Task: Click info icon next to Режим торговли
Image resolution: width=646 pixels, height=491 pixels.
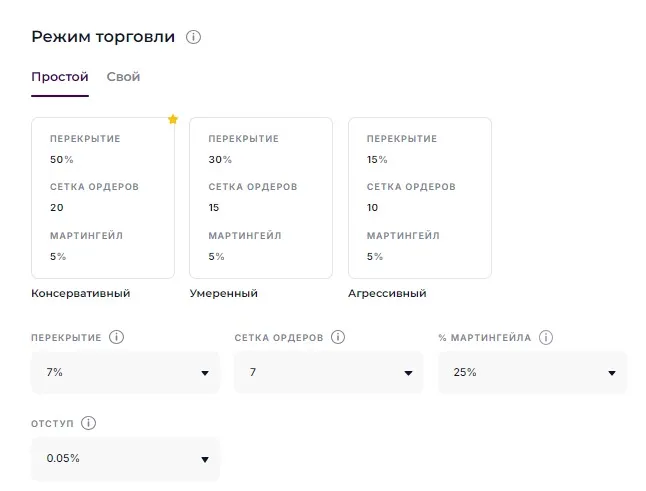Action: tap(194, 37)
